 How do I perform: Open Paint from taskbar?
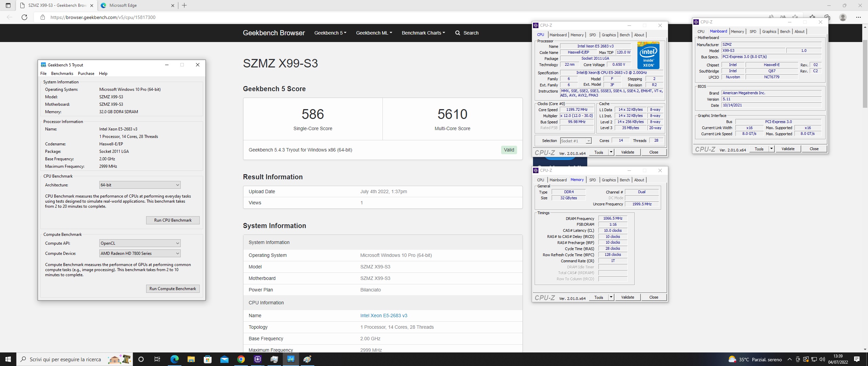pos(307,359)
